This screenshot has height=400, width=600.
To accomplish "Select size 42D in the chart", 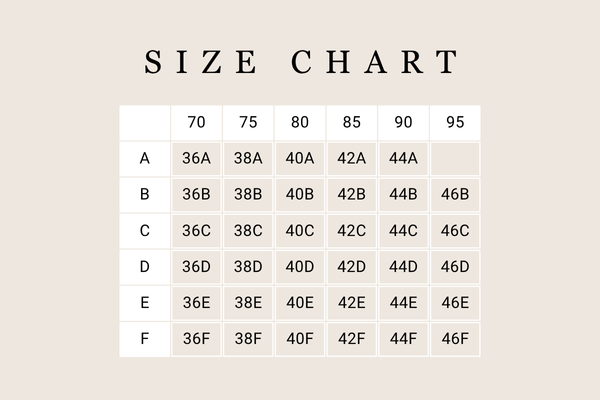I will click(352, 267).
